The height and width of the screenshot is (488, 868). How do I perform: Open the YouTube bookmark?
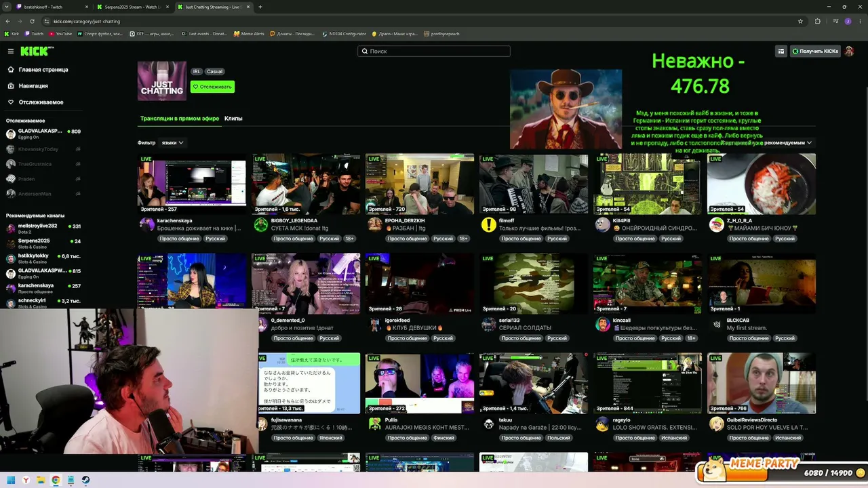[x=60, y=34]
